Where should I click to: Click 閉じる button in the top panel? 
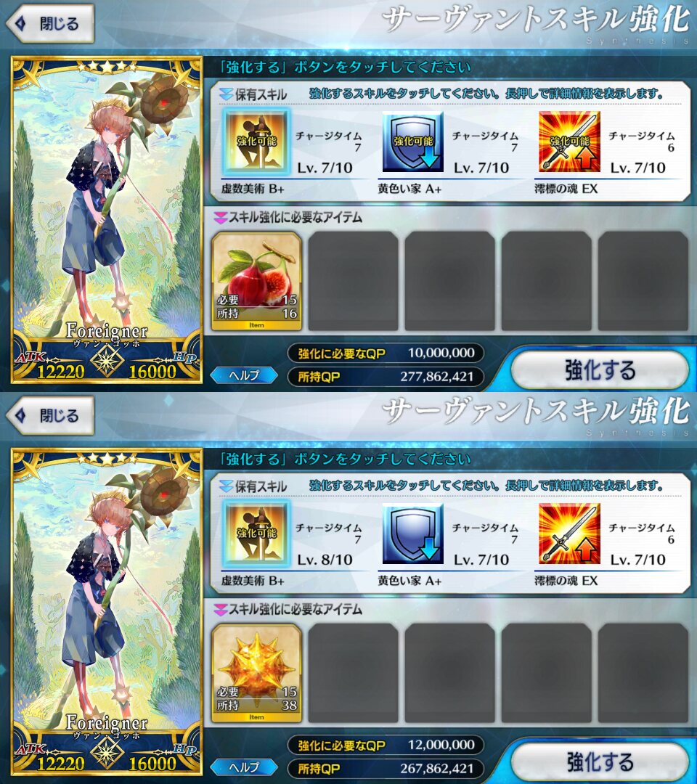51,23
